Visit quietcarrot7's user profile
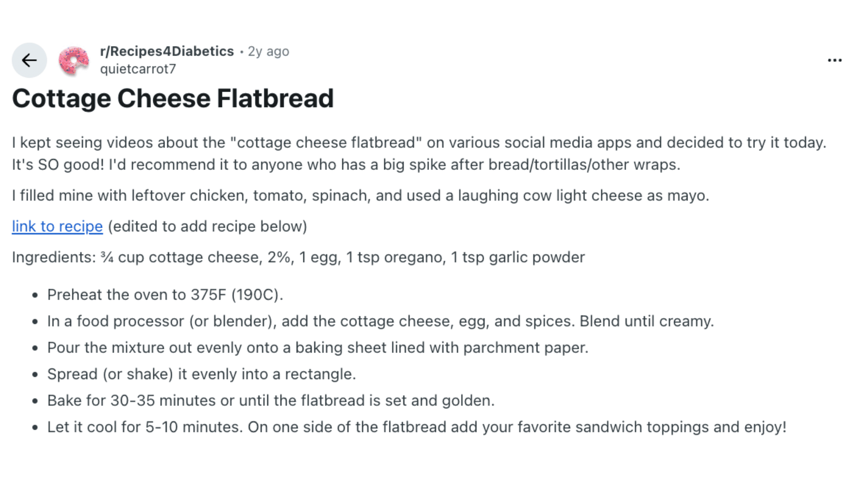 (138, 69)
